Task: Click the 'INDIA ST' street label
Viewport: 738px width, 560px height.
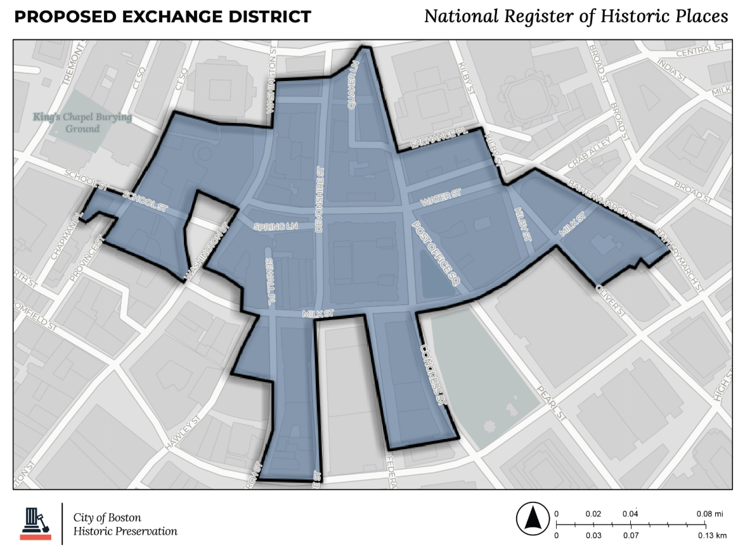Action: (672, 70)
